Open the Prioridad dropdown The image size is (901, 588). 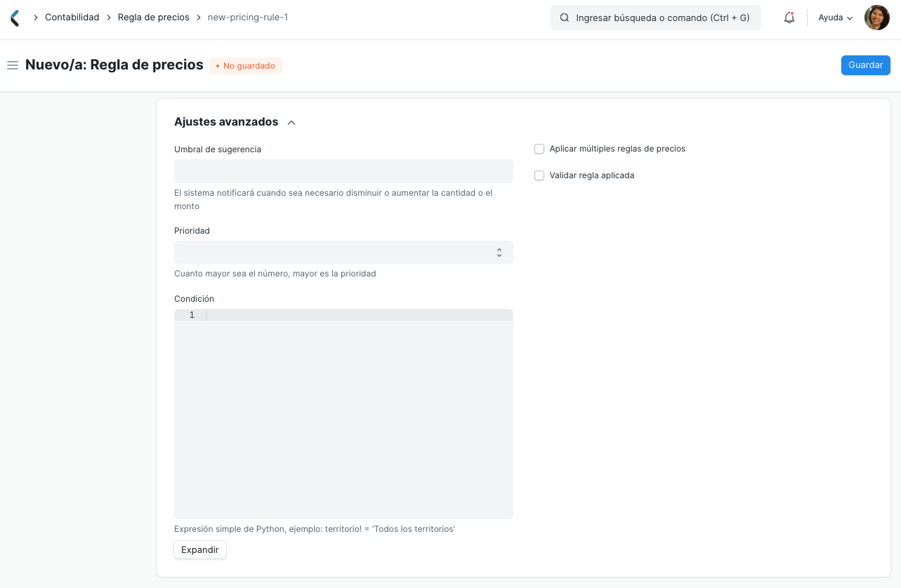[343, 253]
